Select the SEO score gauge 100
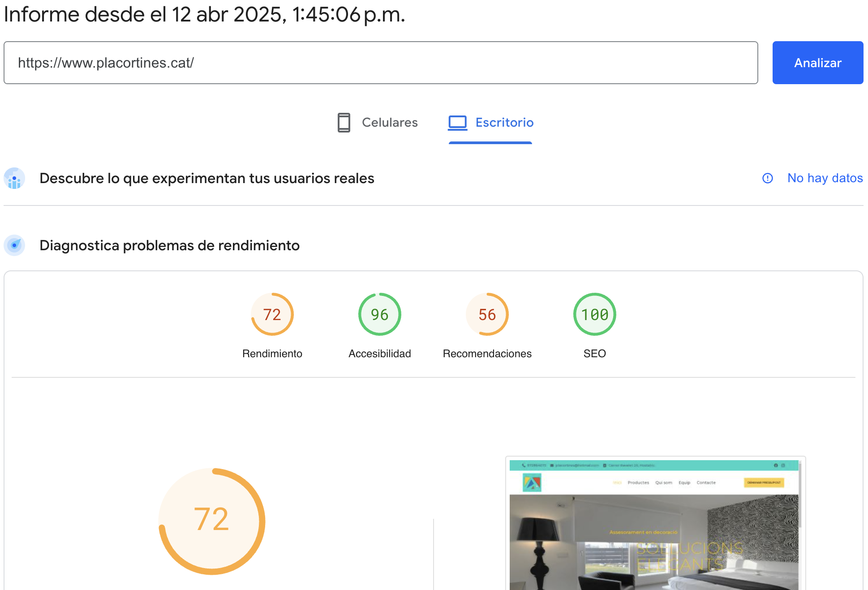The image size is (868, 590). (x=594, y=314)
